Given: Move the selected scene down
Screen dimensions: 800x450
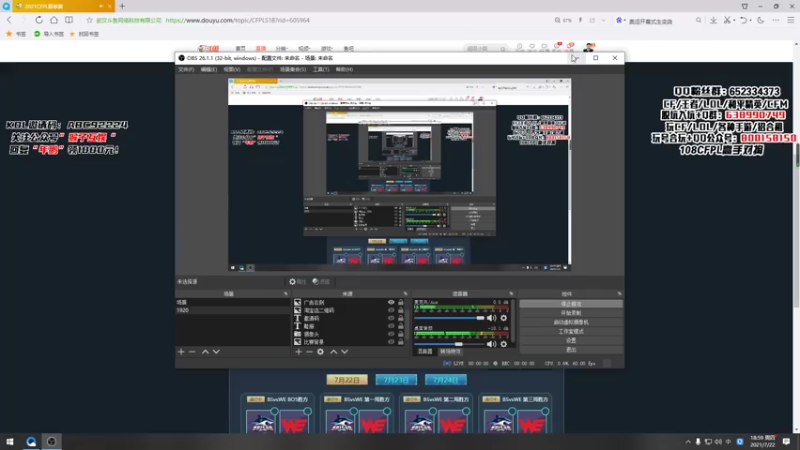Looking at the screenshot, I should coord(216,352).
